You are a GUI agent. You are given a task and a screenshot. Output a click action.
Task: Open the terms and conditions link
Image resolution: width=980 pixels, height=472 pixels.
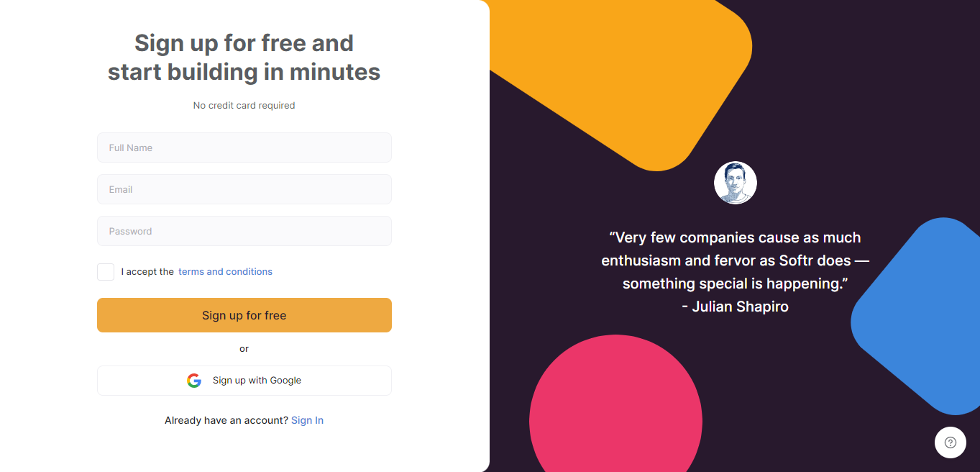point(225,272)
